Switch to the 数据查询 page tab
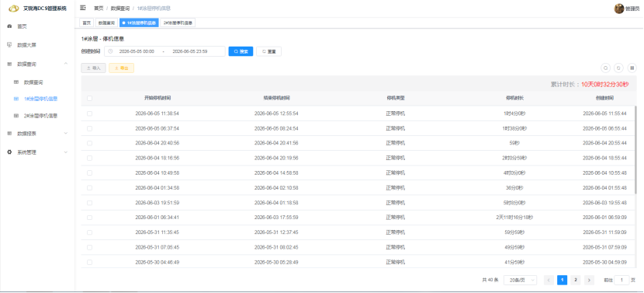 (106, 23)
